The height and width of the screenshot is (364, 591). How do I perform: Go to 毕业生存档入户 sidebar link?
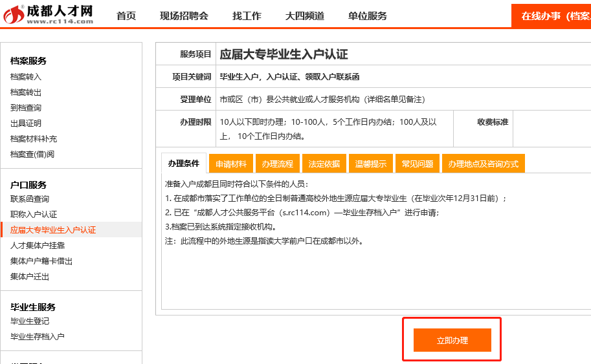pyautogui.click(x=38, y=337)
